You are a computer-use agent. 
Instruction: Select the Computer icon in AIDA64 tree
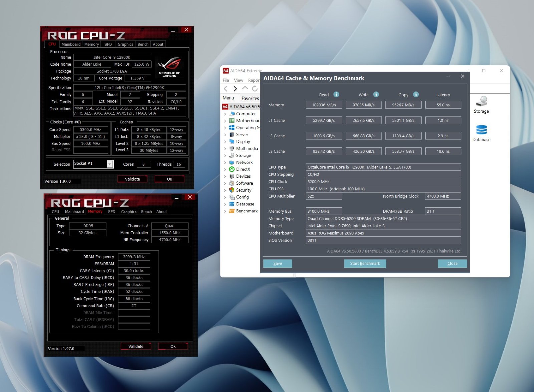232,114
